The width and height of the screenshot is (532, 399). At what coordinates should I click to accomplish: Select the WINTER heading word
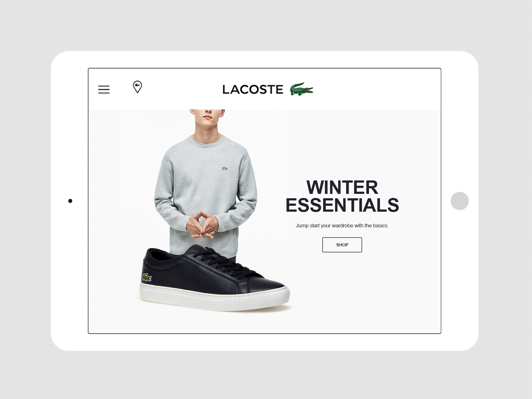tap(342, 187)
